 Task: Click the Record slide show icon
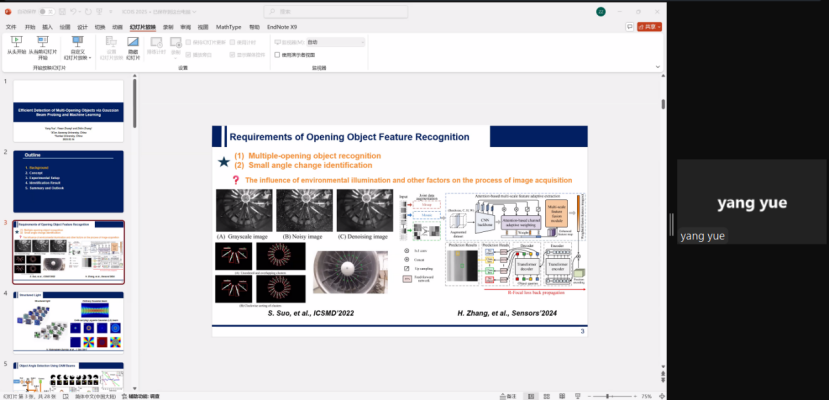pyautogui.click(x=176, y=42)
